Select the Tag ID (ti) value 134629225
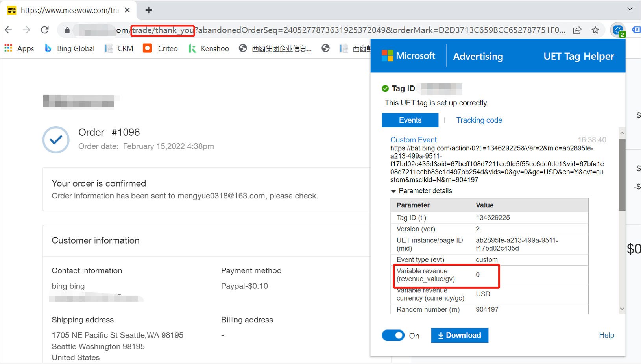Viewport: 641px width, 364px height. (x=493, y=218)
